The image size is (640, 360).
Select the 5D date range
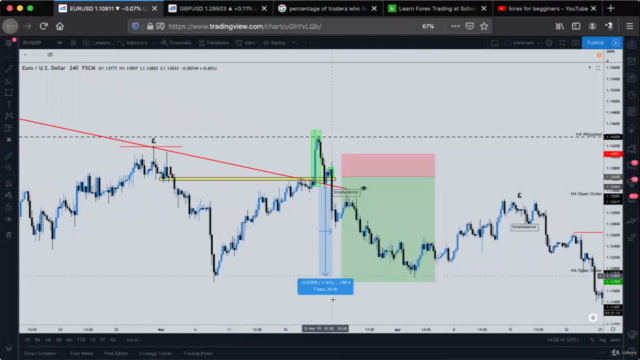[x=38, y=340]
